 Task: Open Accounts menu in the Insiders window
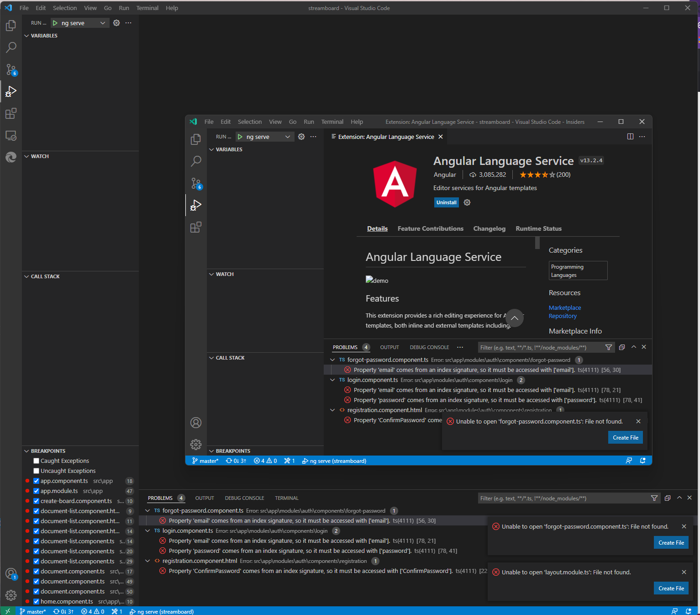[196, 423]
